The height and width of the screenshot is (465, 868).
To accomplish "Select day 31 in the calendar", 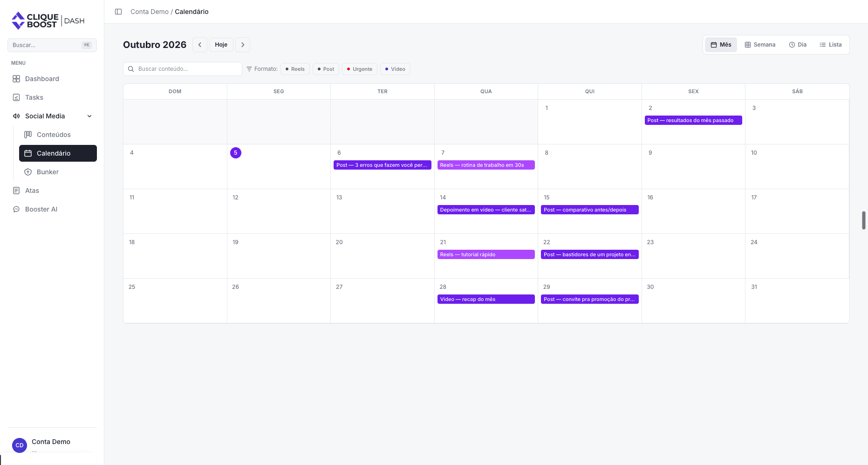I will 754,287.
